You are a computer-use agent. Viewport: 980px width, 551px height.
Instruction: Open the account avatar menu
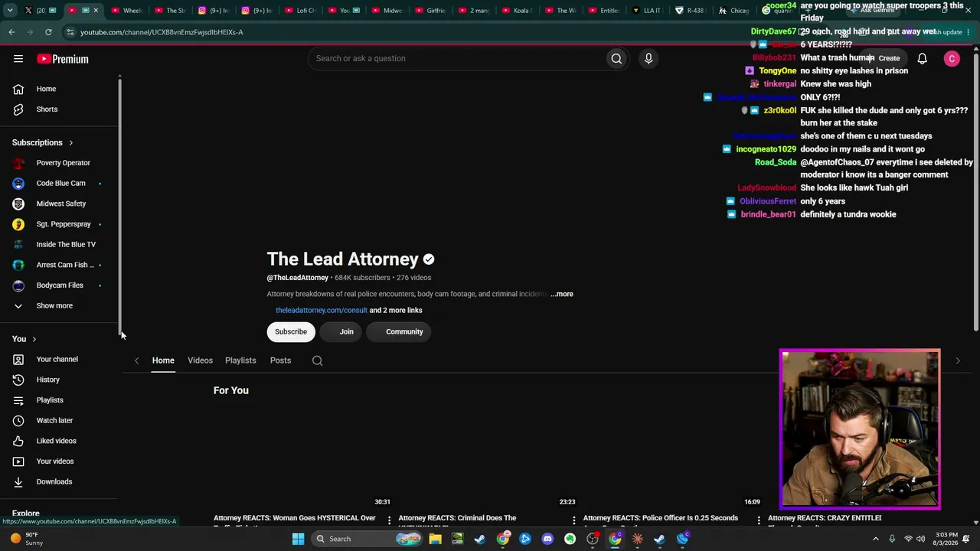[952, 59]
